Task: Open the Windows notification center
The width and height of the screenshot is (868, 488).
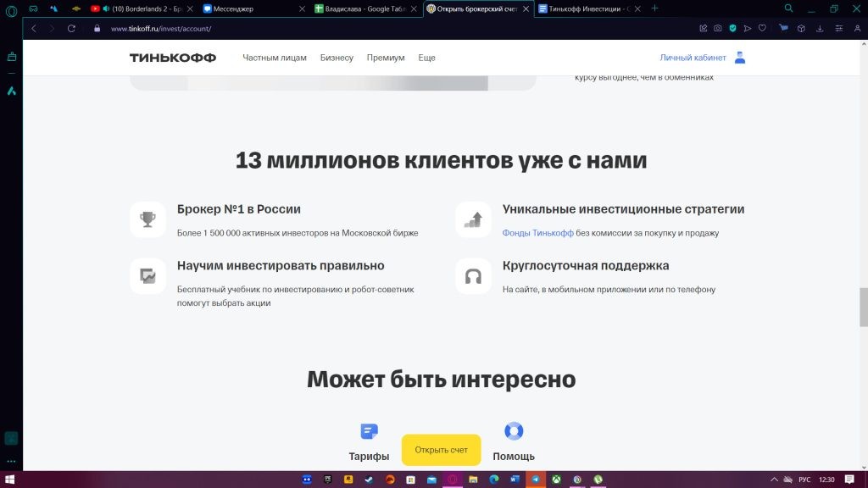Action: [849, 480]
